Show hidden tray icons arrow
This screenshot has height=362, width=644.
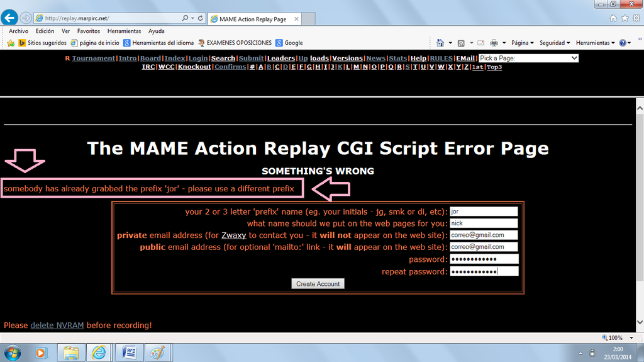click(x=580, y=353)
